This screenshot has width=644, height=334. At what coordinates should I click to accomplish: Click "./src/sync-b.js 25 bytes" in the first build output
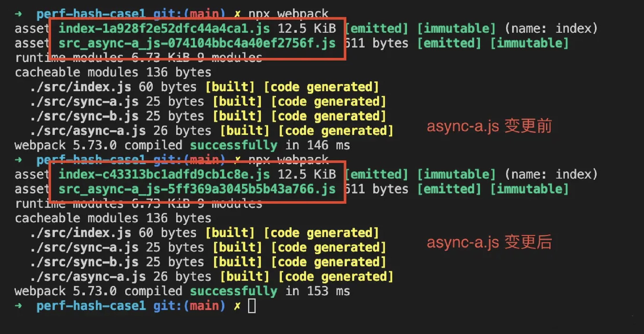coord(117,116)
